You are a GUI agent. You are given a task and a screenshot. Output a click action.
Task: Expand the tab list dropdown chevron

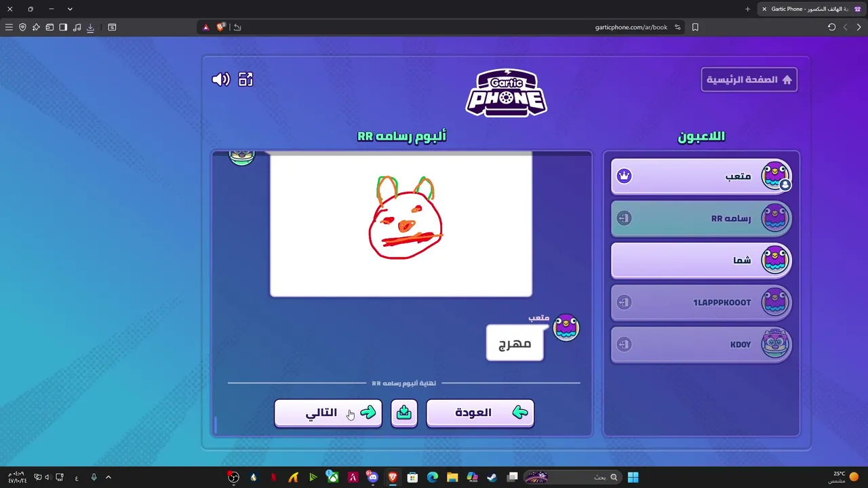point(70,9)
